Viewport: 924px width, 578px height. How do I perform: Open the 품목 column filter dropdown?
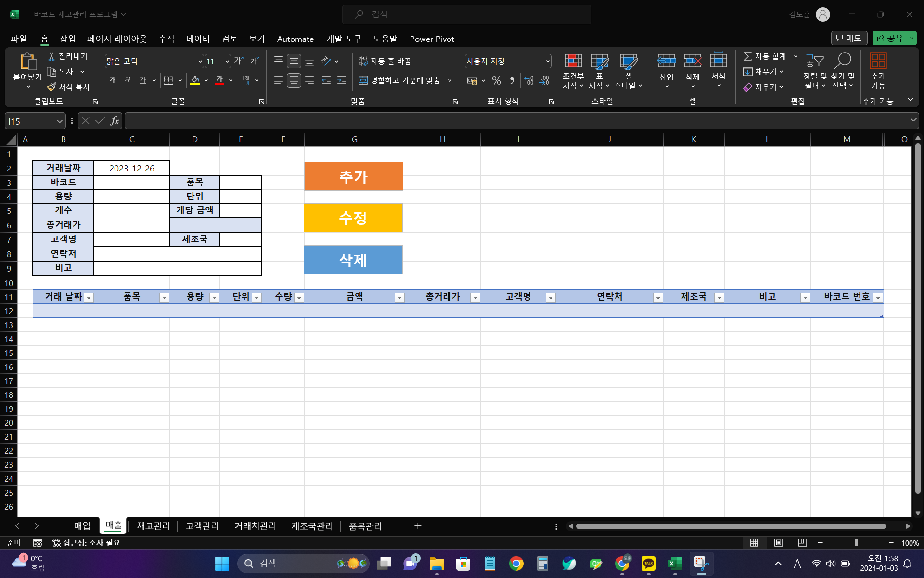[x=164, y=298]
